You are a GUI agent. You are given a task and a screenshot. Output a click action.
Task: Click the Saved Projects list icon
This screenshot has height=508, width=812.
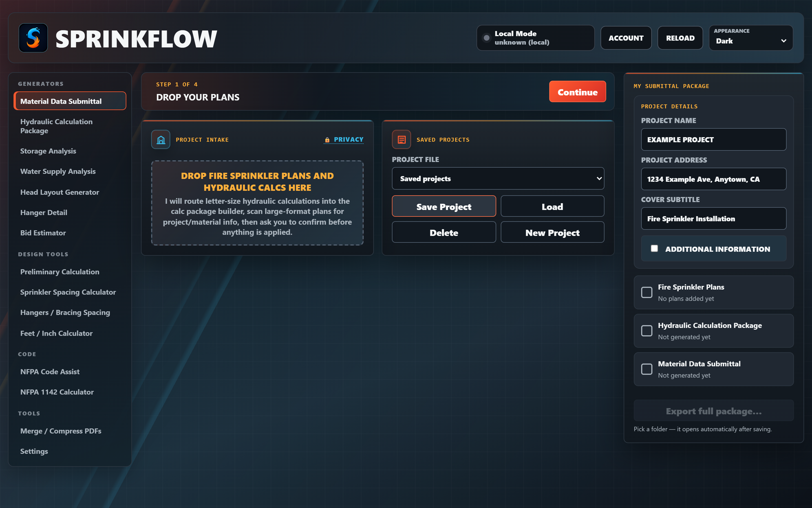(401, 139)
